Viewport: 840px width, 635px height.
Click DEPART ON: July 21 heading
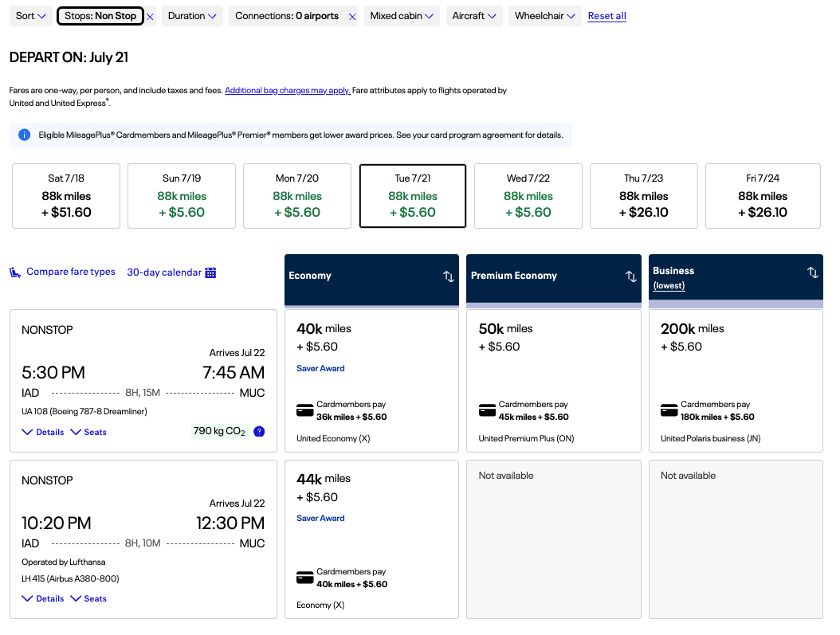(69, 57)
